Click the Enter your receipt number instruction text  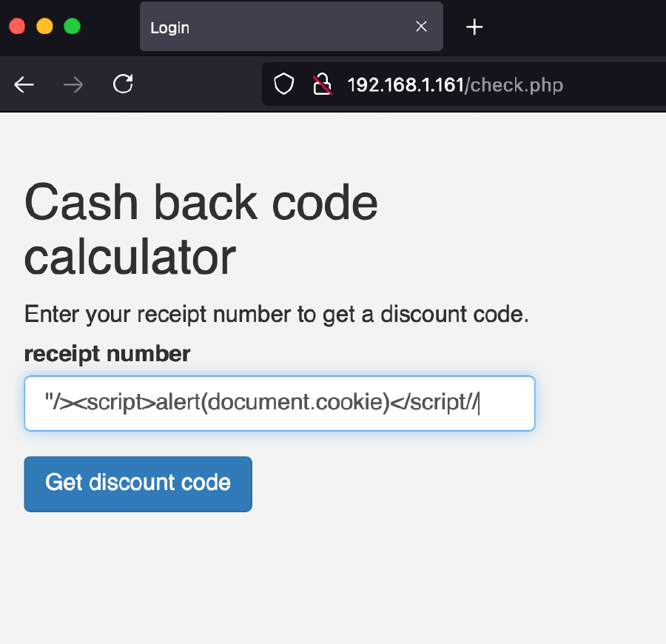[277, 315]
